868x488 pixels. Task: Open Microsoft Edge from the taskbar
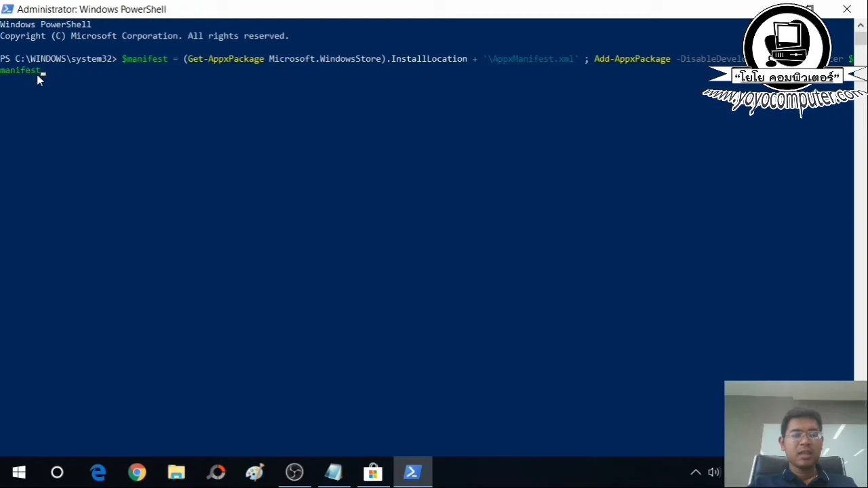(x=98, y=472)
